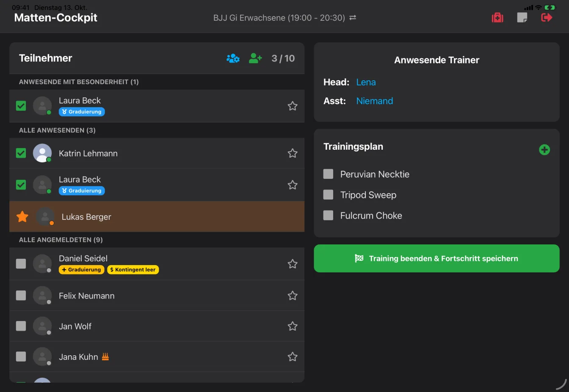Star Jana Kuhn's row
The image size is (569, 392).
pyautogui.click(x=293, y=357)
